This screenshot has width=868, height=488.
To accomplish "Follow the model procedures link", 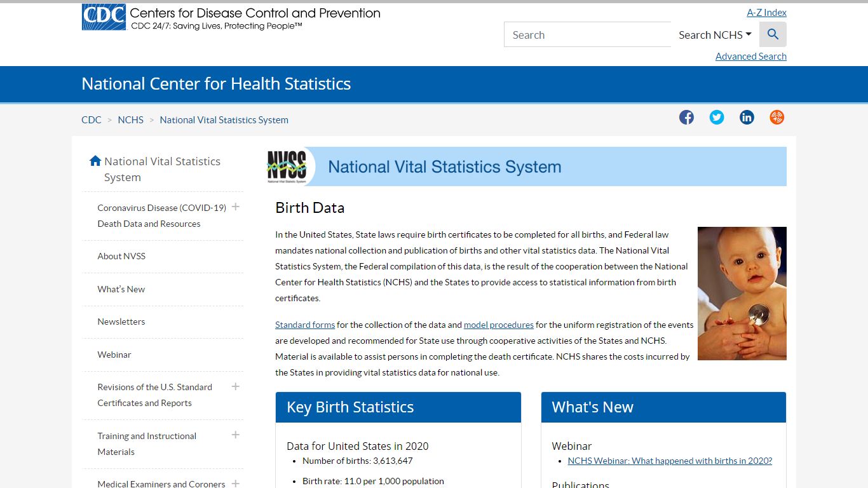I will pos(499,325).
